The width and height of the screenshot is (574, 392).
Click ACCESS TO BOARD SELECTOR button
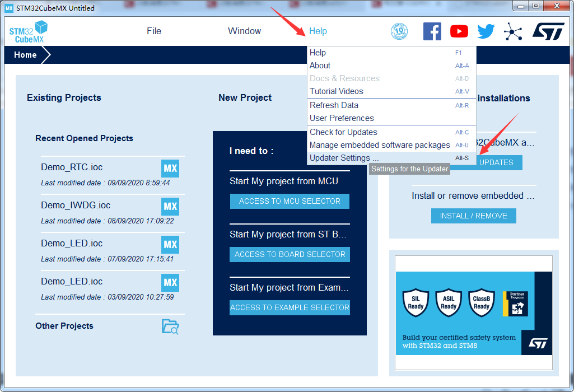coord(290,254)
